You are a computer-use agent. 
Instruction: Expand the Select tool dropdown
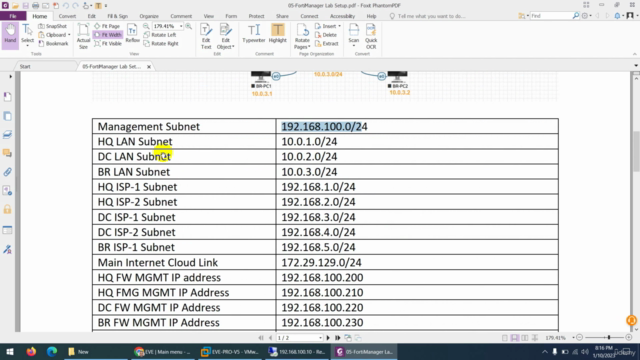click(27, 46)
